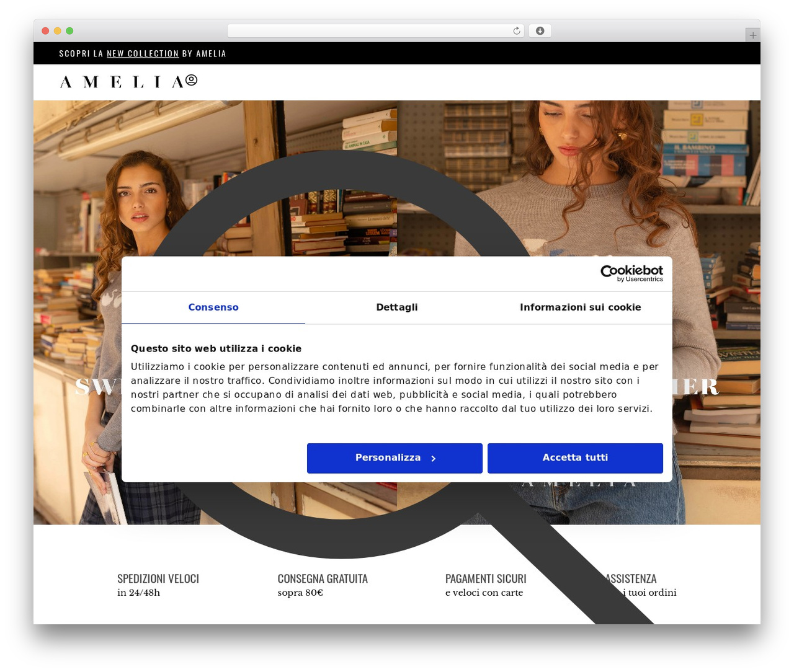Reload the page using the refresh icon
This screenshot has height=672, width=794.
(517, 31)
